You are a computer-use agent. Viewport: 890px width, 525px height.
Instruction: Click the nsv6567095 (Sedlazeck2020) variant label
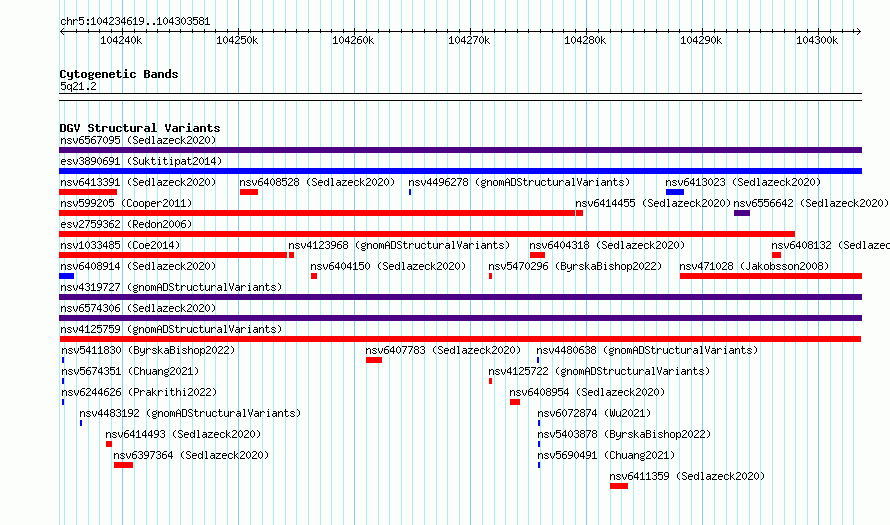click(138, 140)
